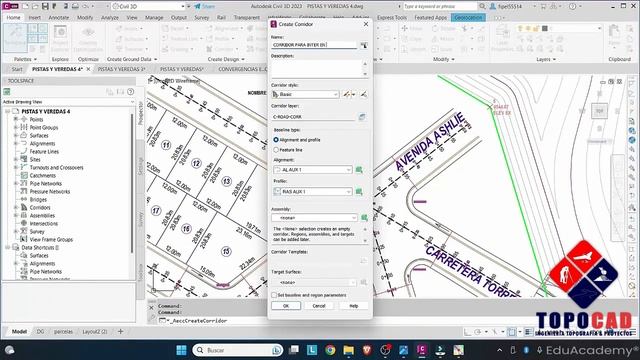Expand the Sites tree node
Viewport: 640px width, 360px height.
(16, 159)
